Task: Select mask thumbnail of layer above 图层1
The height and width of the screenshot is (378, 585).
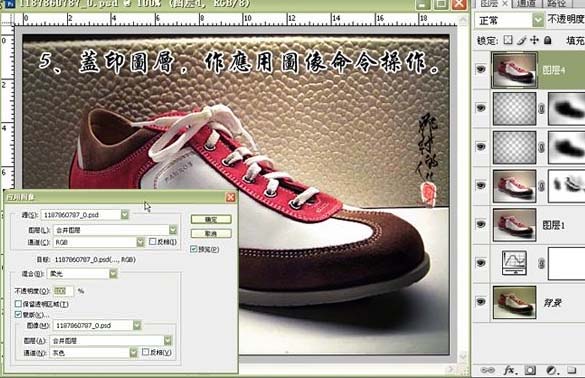Action: click(566, 186)
